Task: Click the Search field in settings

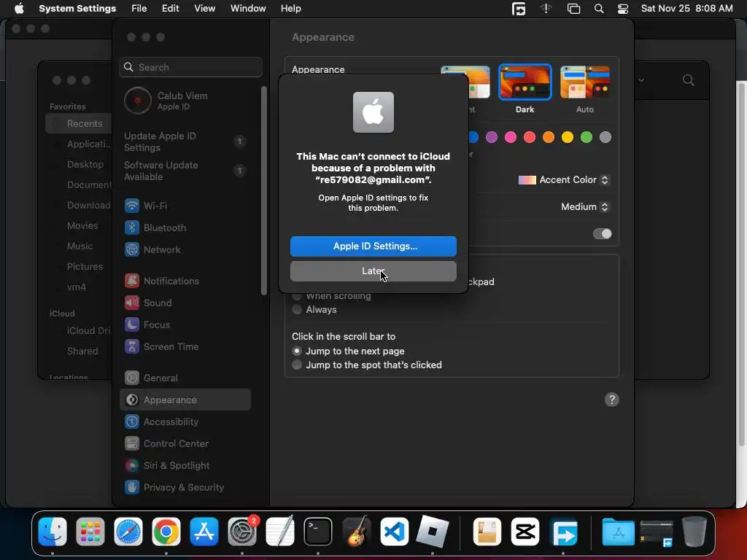Action: [190, 67]
